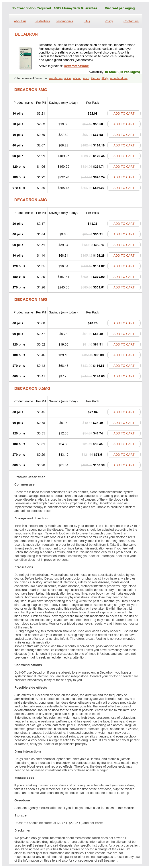Add 360 pills of Decadron 0.5mg to cart
Image resolution: width=151 pixels, height=868 pixels.
(124, 465)
